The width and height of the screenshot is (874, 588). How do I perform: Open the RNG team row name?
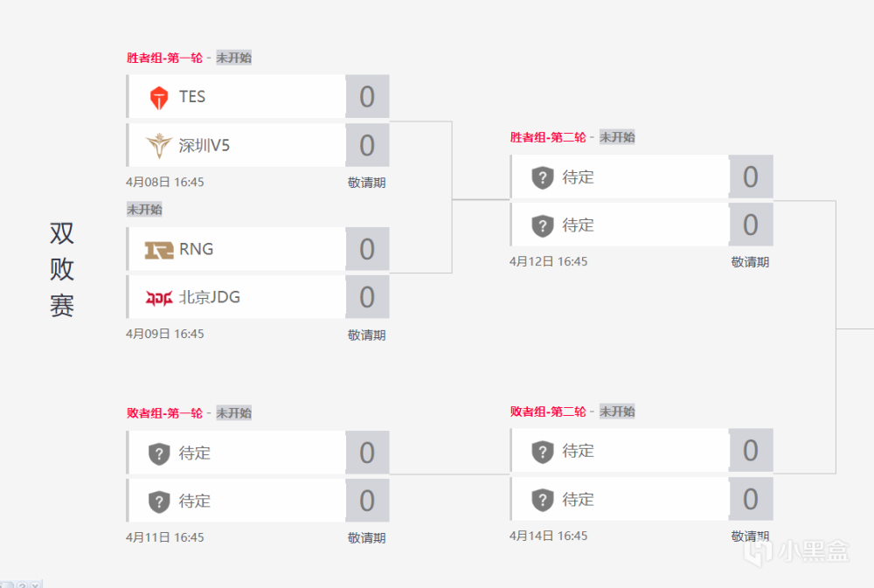tap(197, 250)
